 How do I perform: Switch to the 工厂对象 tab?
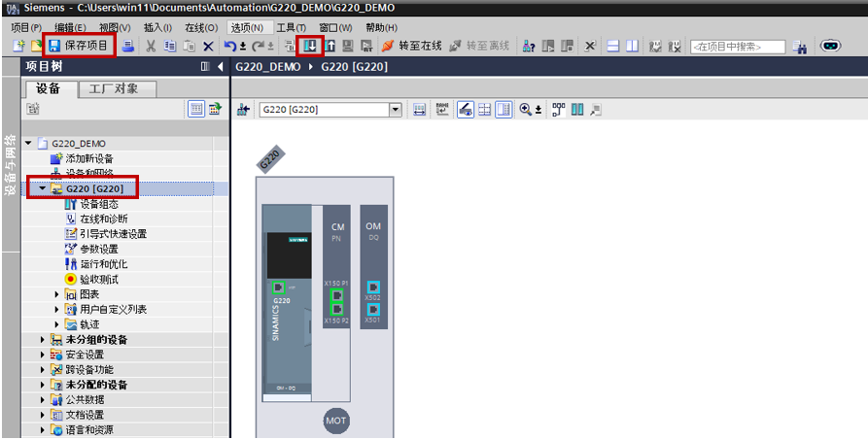pyautogui.click(x=114, y=88)
